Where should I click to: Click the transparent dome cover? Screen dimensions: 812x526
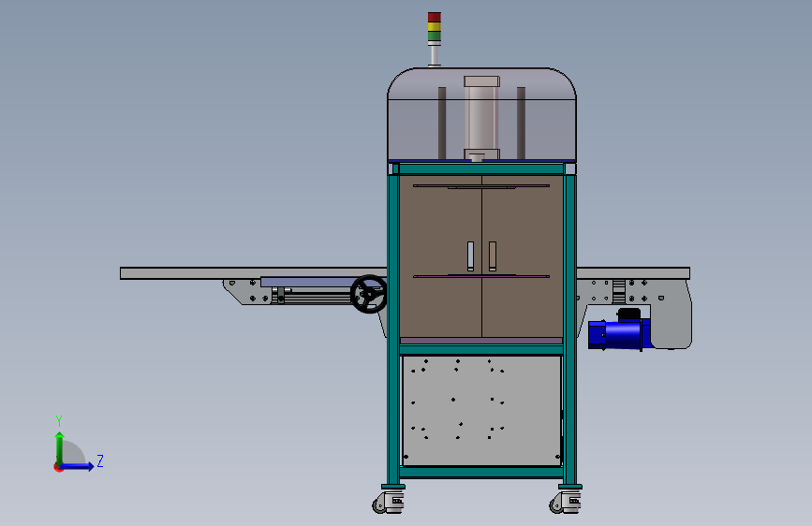point(481,114)
